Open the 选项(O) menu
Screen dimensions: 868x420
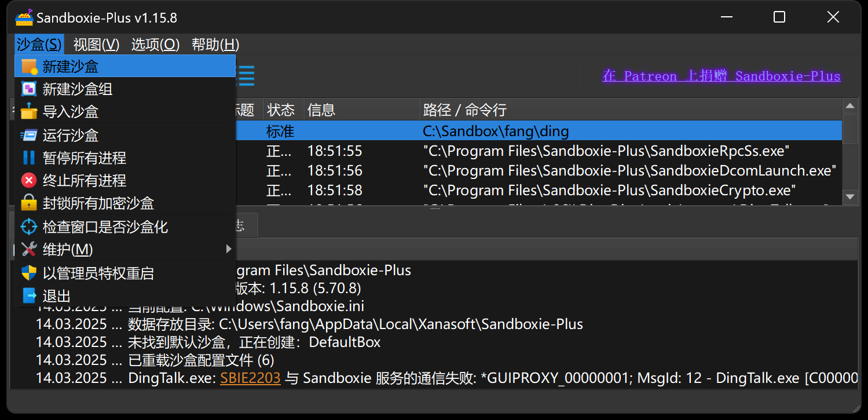pos(155,45)
